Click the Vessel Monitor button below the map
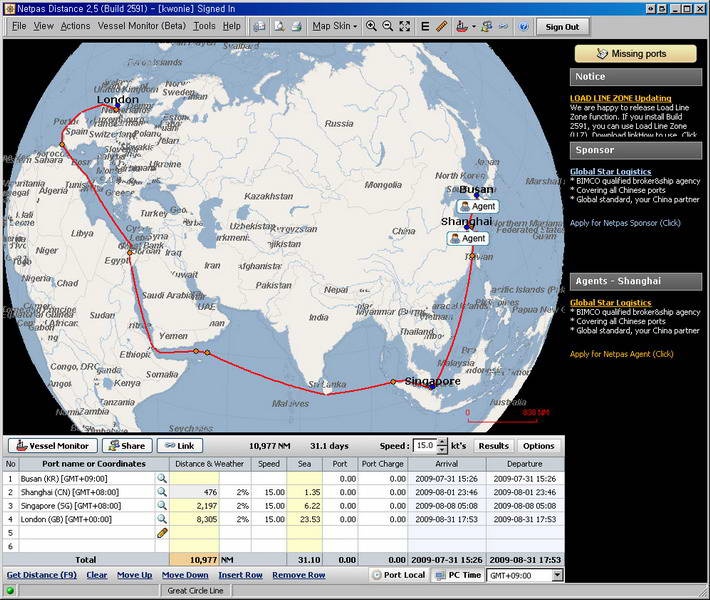The width and height of the screenshot is (710, 600). click(52, 446)
